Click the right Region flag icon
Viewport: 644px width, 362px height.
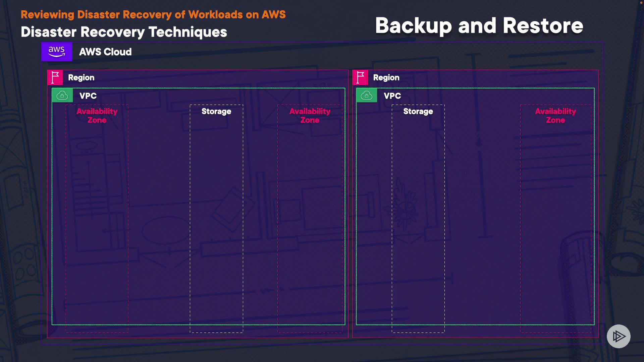pyautogui.click(x=360, y=77)
